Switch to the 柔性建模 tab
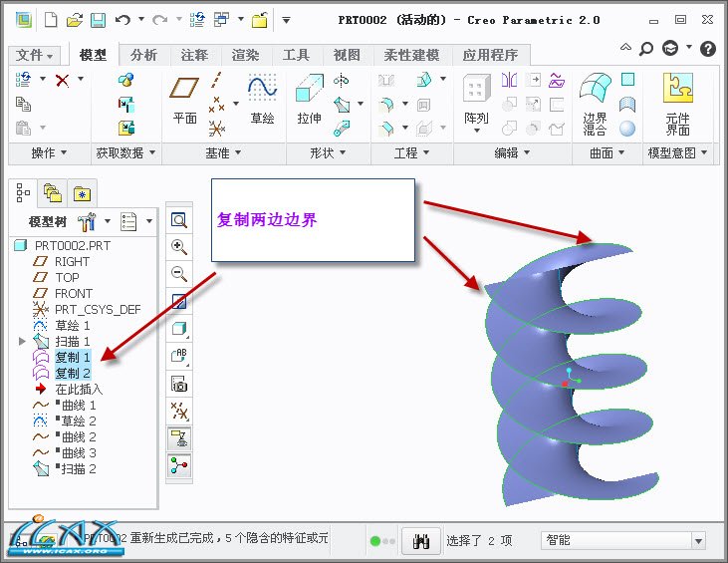 pyautogui.click(x=411, y=55)
